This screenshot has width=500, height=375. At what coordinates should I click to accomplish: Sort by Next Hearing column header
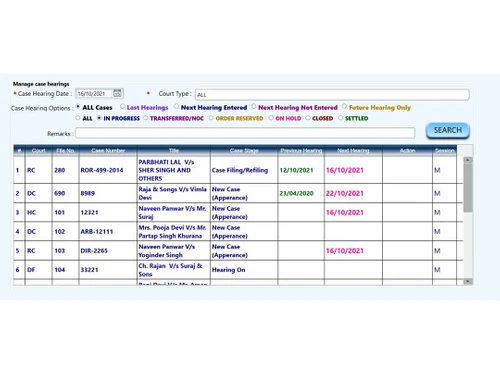point(353,151)
